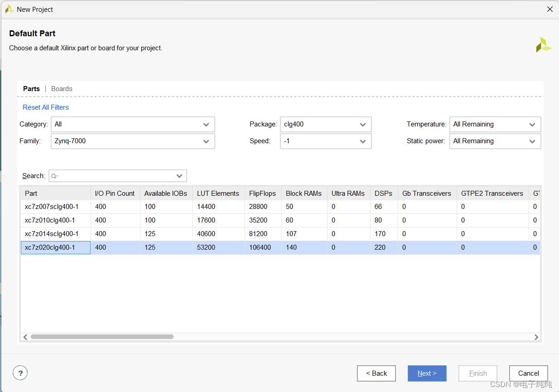Open the Speed -1 dropdown
This screenshot has height=392, width=559.
pyautogui.click(x=326, y=141)
